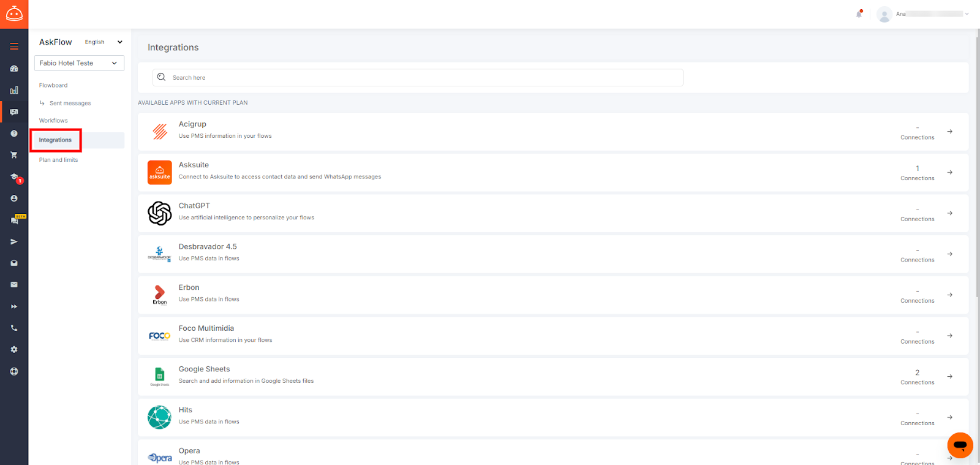Open the phone icon in sidebar
The width and height of the screenshot is (980, 465).
click(14, 328)
